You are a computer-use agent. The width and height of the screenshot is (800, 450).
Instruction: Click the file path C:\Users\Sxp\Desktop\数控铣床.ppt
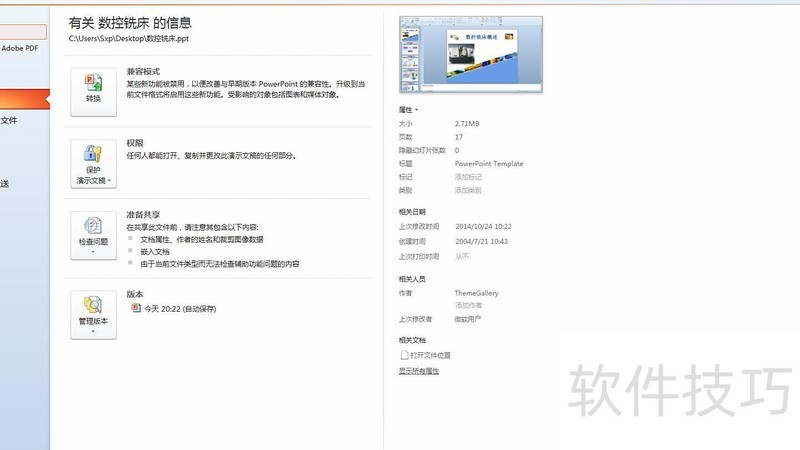[128, 38]
